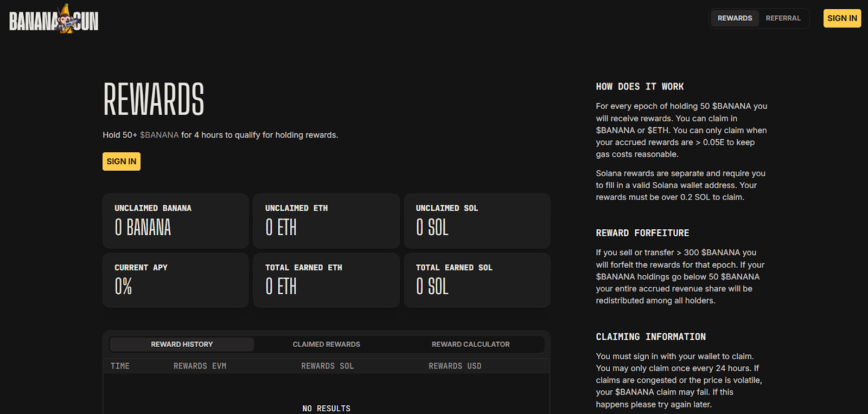Sort by the Time column header
Image resolution: width=868 pixels, height=414 pixels.
120,366
